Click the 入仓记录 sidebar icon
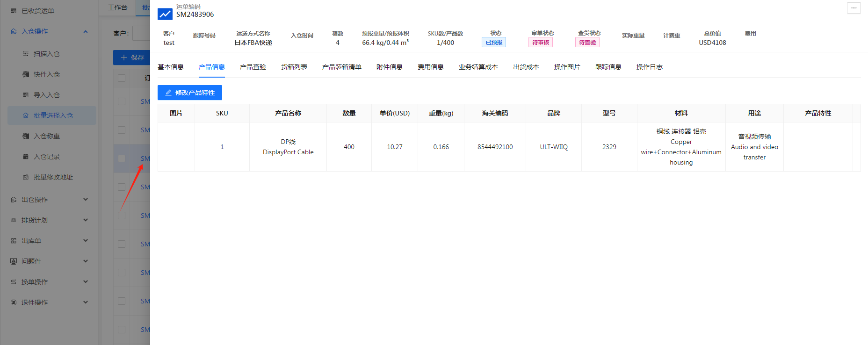Image resolution: width=868 pixels, height=345 pixels. tap(26, 157)
